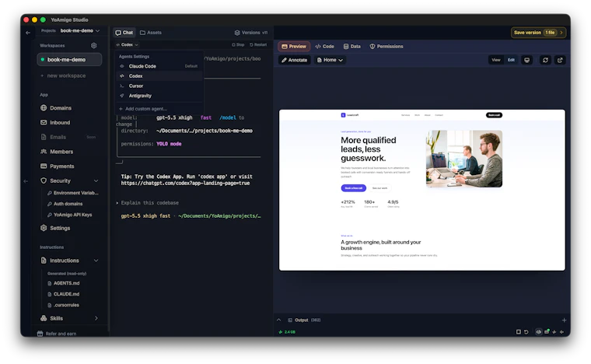Click the Versions stack icon
This screenshot has height=364, width=591.
click(237, 33)
